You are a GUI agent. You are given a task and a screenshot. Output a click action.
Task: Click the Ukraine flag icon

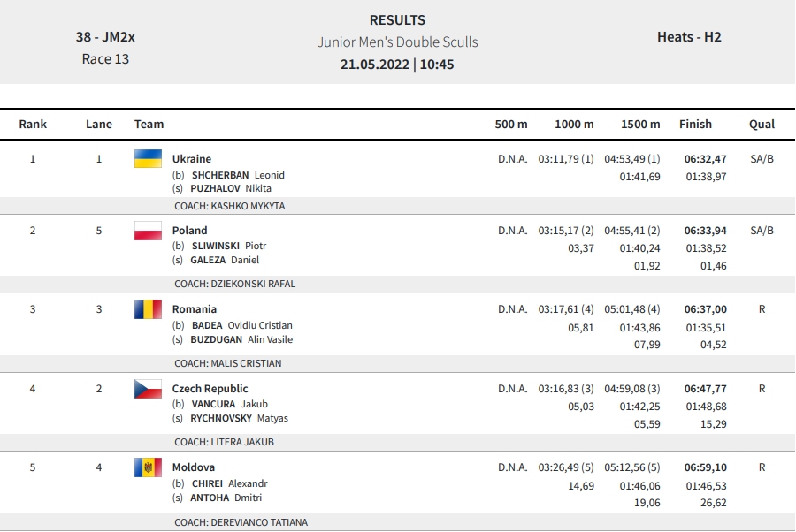148,159
